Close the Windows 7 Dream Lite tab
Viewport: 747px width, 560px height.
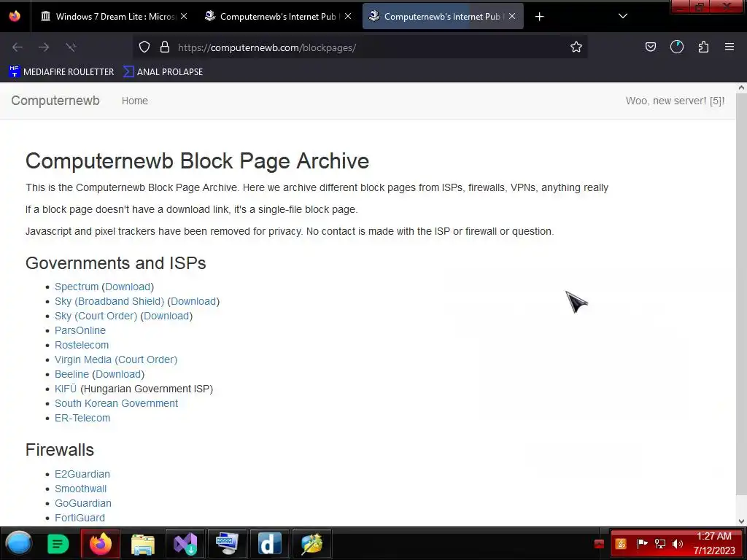coord(184,17)
